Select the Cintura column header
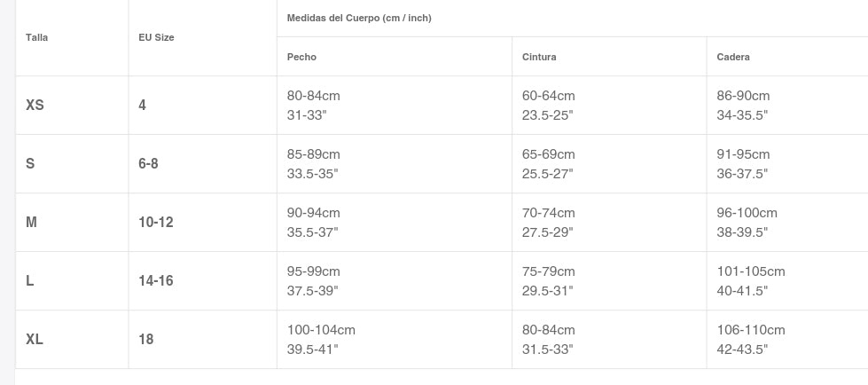 (x=539, y=57)
